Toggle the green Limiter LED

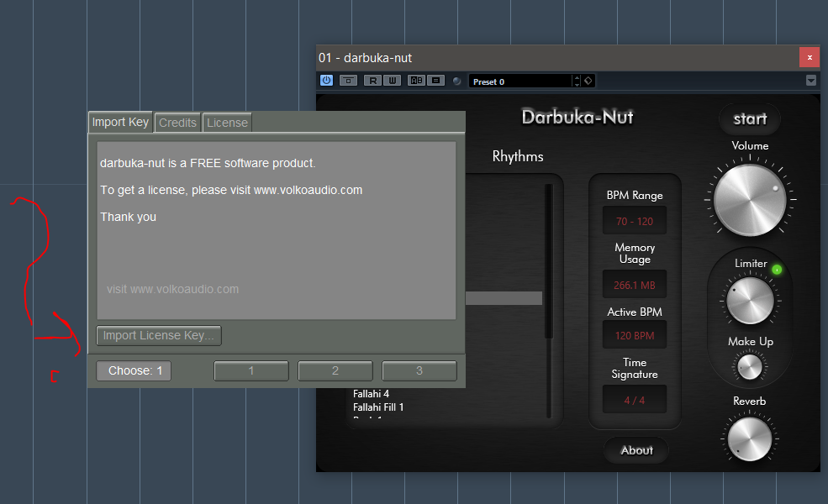point(777,270)
